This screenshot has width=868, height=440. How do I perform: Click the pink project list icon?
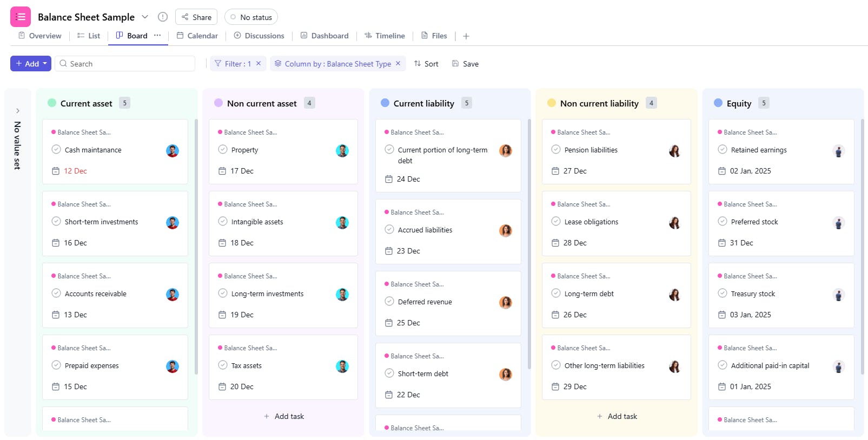(x=21, y=17)
